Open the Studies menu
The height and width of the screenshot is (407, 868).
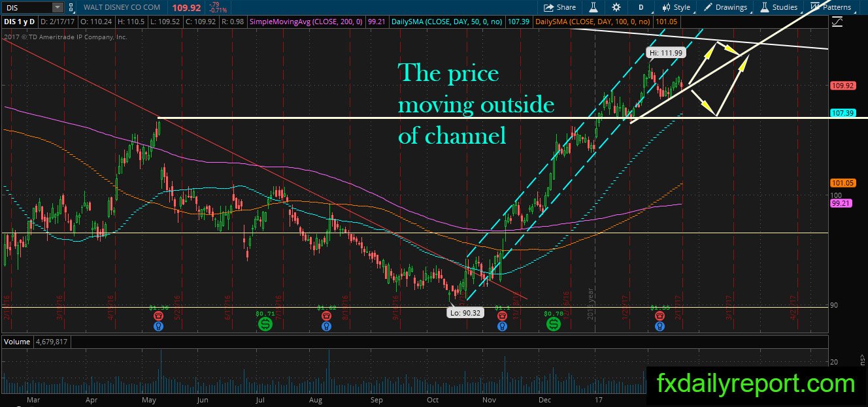(778, 7)
